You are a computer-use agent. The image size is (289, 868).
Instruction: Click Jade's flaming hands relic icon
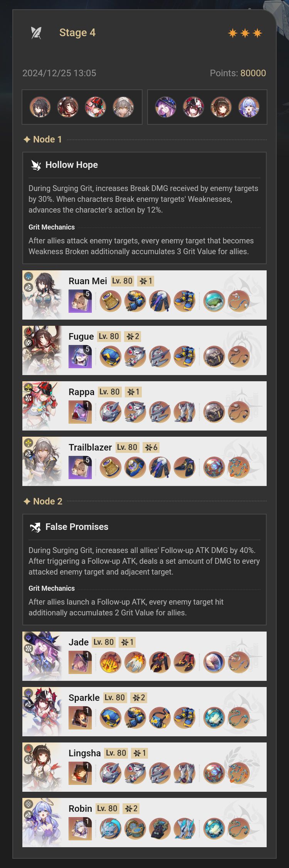135,662
